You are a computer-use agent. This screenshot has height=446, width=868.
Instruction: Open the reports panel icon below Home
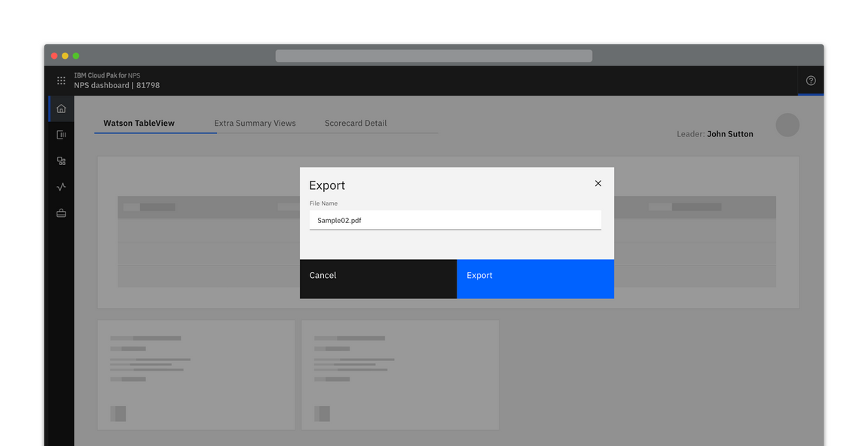tap(61, 134)
